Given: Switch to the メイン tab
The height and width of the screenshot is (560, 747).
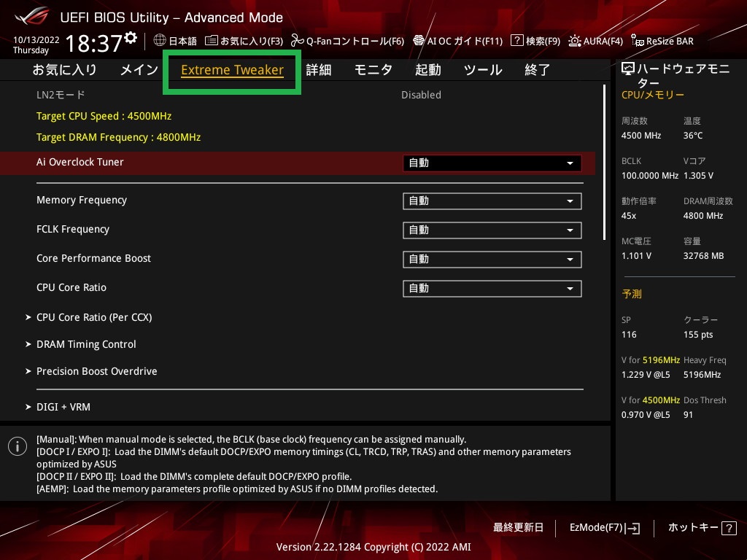Looking at the screenshot, I should coord(139,70).
